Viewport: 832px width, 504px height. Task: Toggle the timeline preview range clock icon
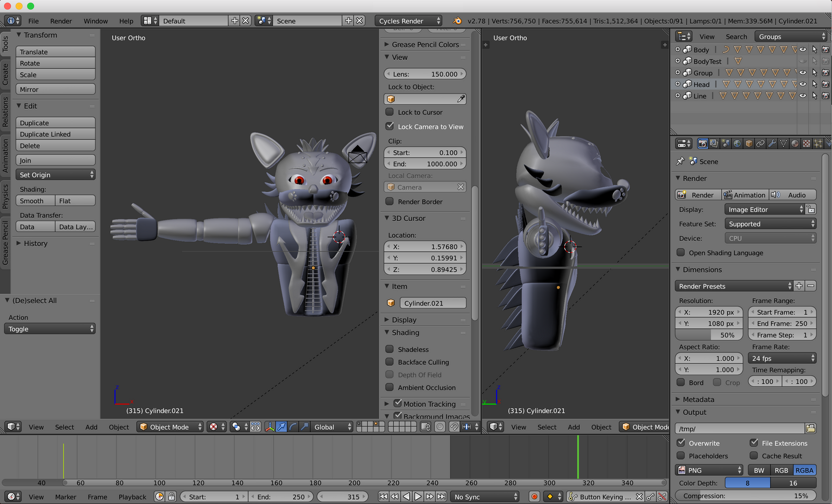point(160,497)
